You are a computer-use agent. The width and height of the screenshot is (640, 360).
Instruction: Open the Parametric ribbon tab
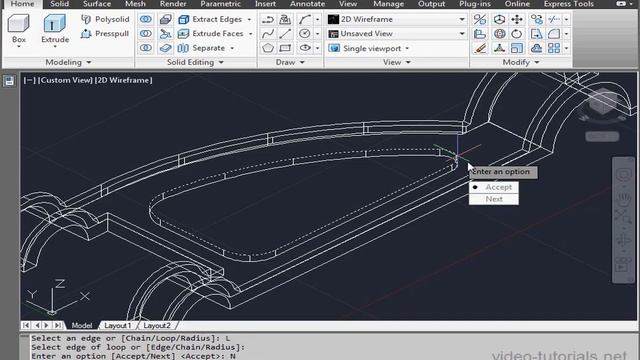[x=220, y=4]
